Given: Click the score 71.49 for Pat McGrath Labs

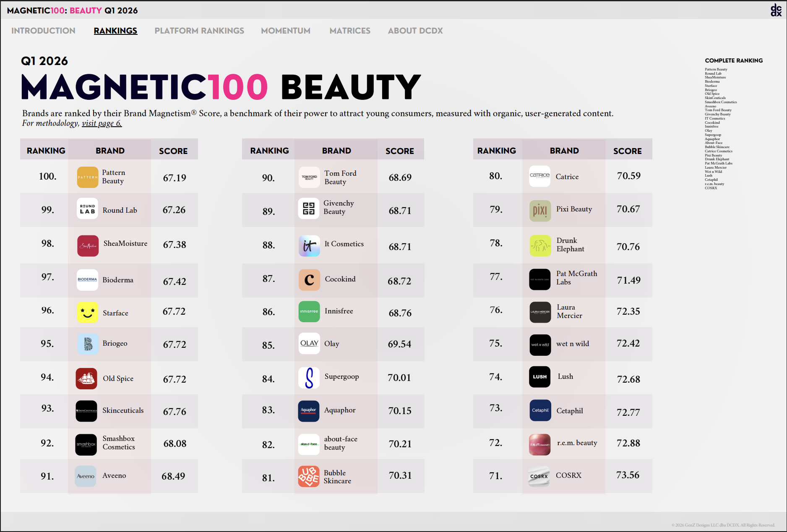Looking at the screenshot, I should (628, 280).
